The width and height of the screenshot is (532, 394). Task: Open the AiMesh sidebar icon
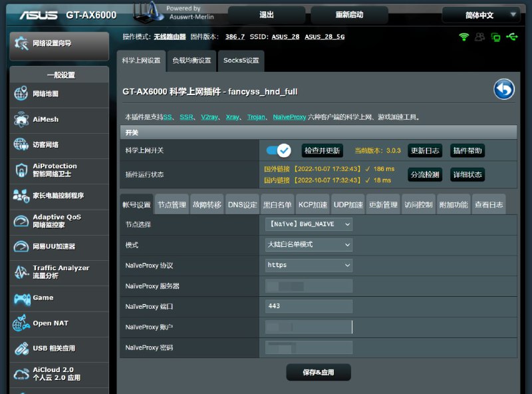[x=21, y=119]
